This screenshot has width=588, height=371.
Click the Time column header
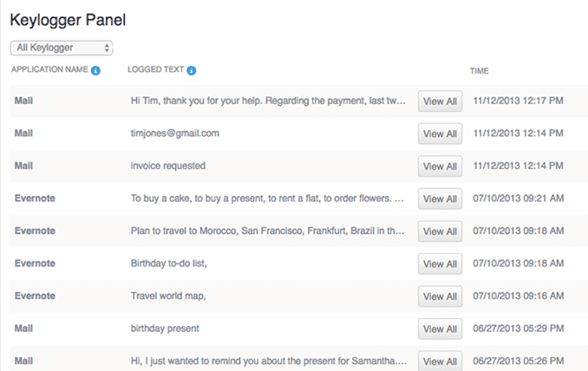tap(480, 70)
